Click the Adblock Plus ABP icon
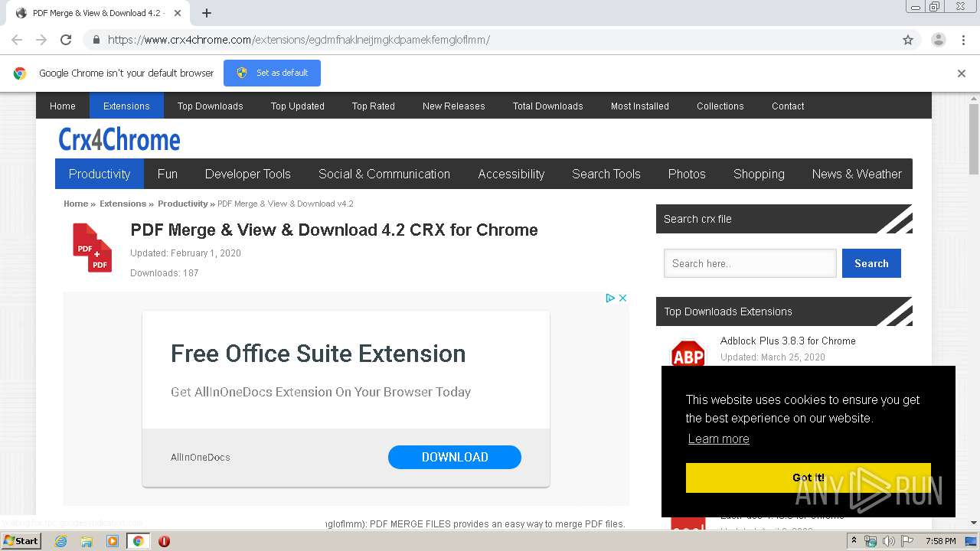This screenshot has width=980, height=551. point(688,354)
